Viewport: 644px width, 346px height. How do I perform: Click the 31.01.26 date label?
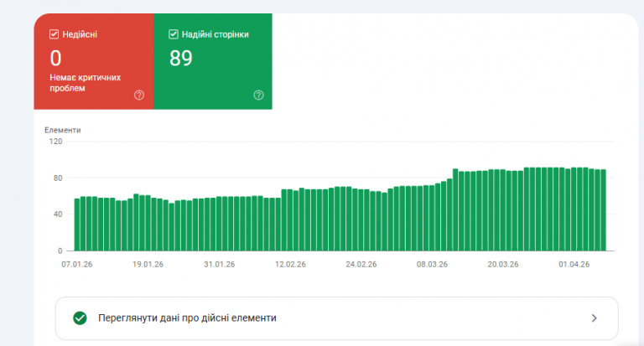coord(220,265)
